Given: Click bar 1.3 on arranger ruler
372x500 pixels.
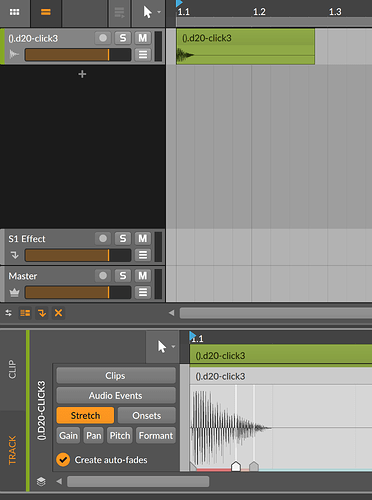Looking at the screenshot, I should (335, 12).
